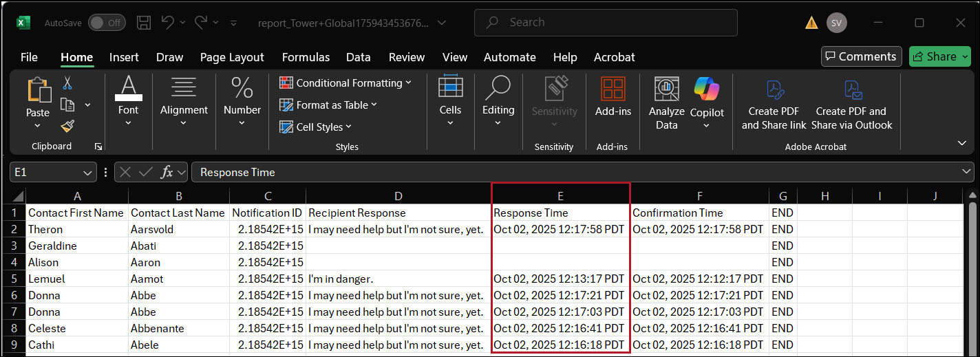This screenshot has width=980, height=357.
Task: Select column F header
Action: (699, 196)
